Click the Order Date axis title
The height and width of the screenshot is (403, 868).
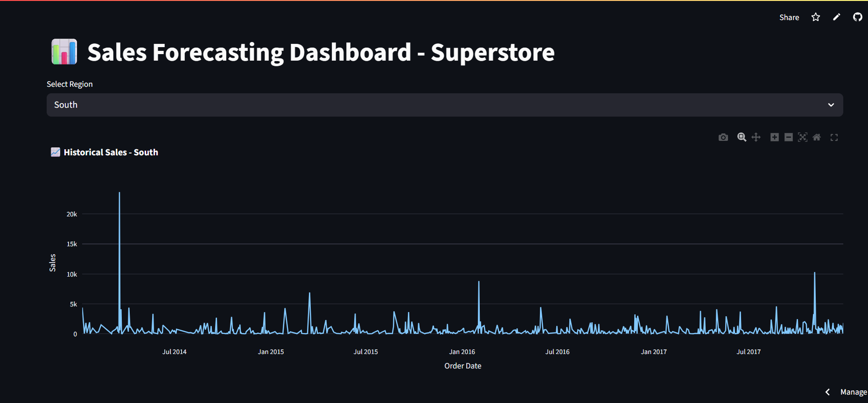(462, 366)
